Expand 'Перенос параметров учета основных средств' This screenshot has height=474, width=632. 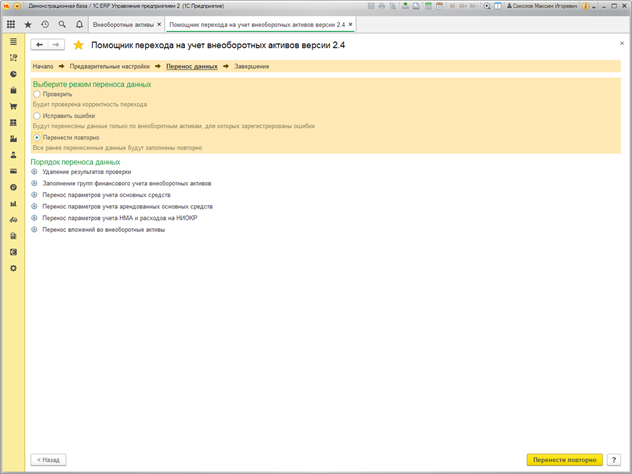point(34,195)
